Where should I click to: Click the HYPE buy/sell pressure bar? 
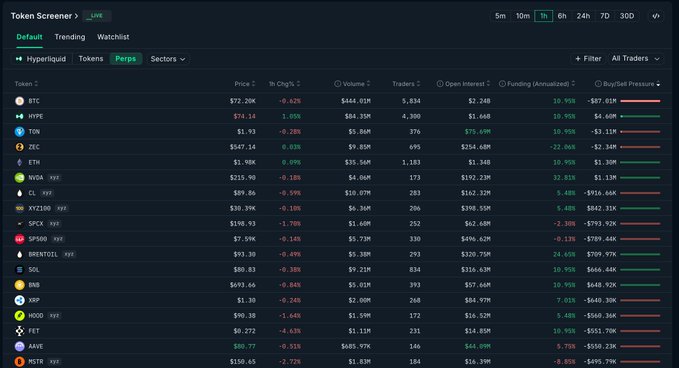(640, 116)
